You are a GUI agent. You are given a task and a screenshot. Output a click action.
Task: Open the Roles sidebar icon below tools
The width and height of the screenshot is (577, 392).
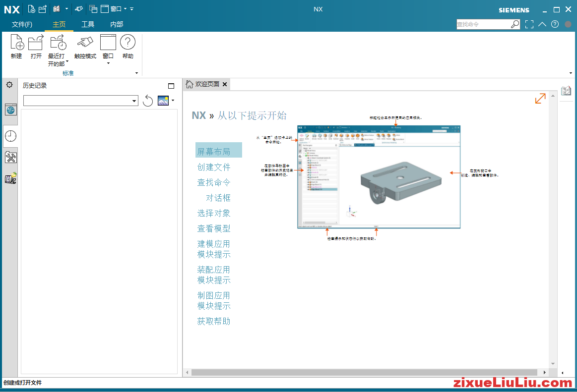coord(10,179)
